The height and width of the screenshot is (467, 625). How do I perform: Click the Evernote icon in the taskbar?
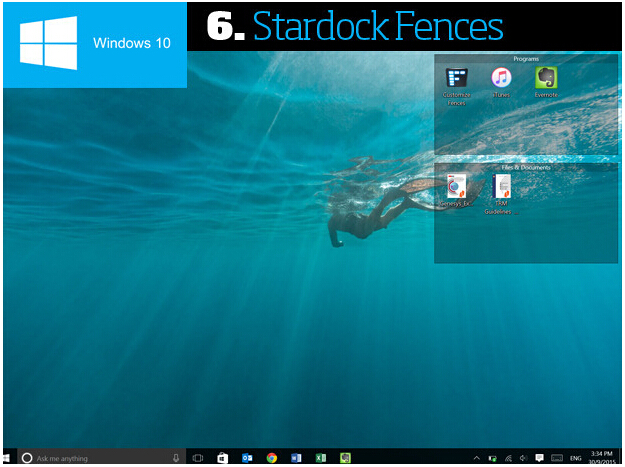click(x=345, y=458)
